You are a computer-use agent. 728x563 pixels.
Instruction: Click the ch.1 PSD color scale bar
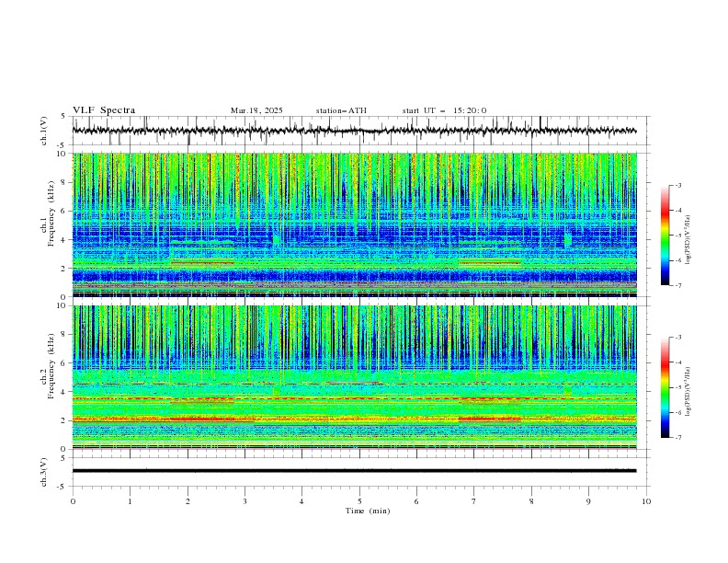pos(665,235)
